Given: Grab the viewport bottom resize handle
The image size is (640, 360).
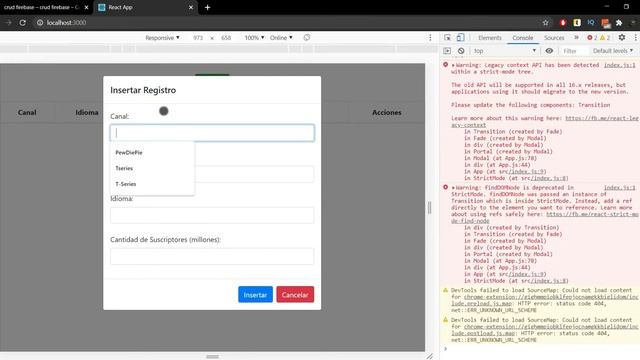Looking at the screenshot, I should coord(212,356).
